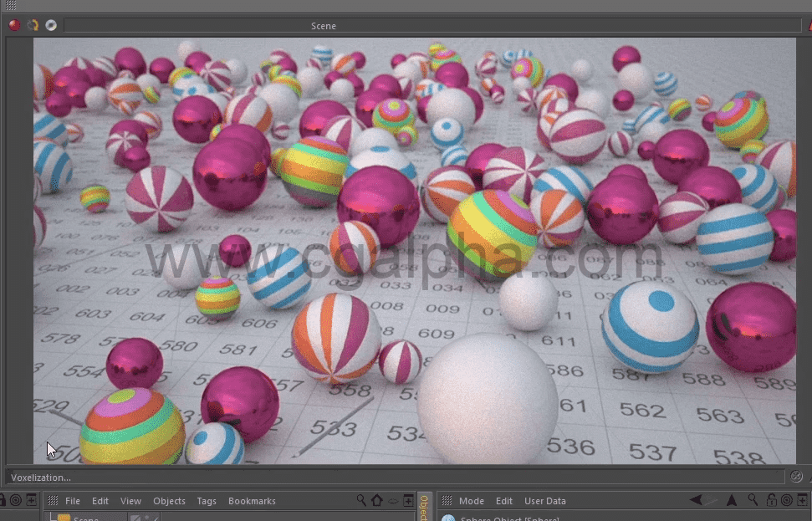The image size is (812, 521).
Task: Click the target icon in Attribute Manager corner
Action: tap(786, 499)
